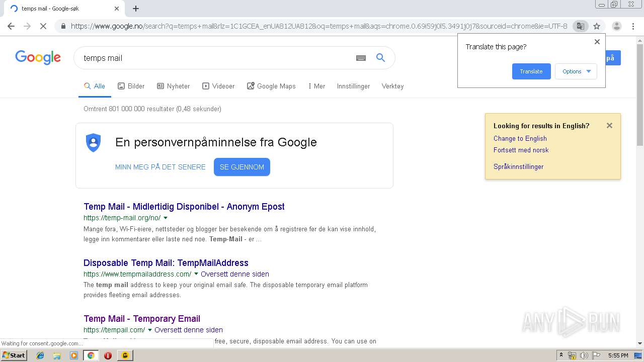This screenshot has height=362, width=644.
Task: Open the yellow application taskbar icon
Action: point(125,355)
